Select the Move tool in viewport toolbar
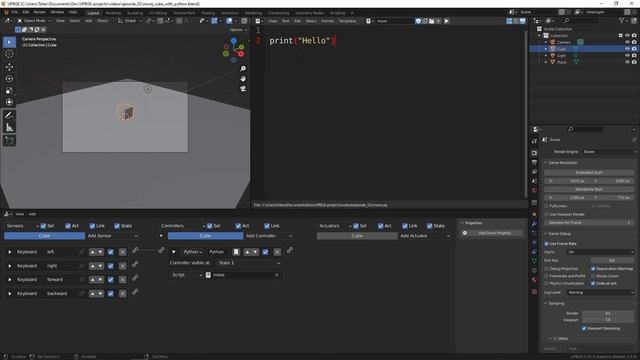 [x=9, y=67]
